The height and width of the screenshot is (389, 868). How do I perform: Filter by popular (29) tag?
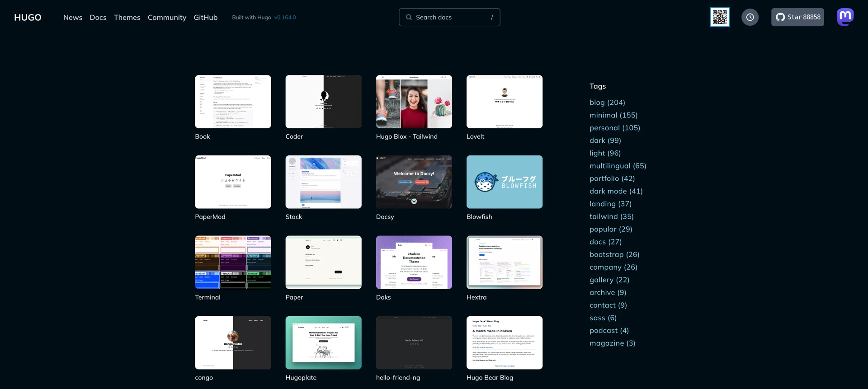point(611,229)
